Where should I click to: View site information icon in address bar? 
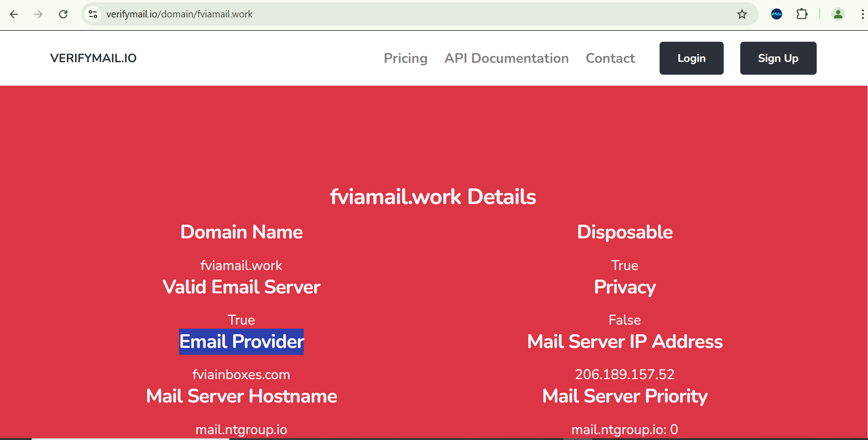(x=93, y=14)
